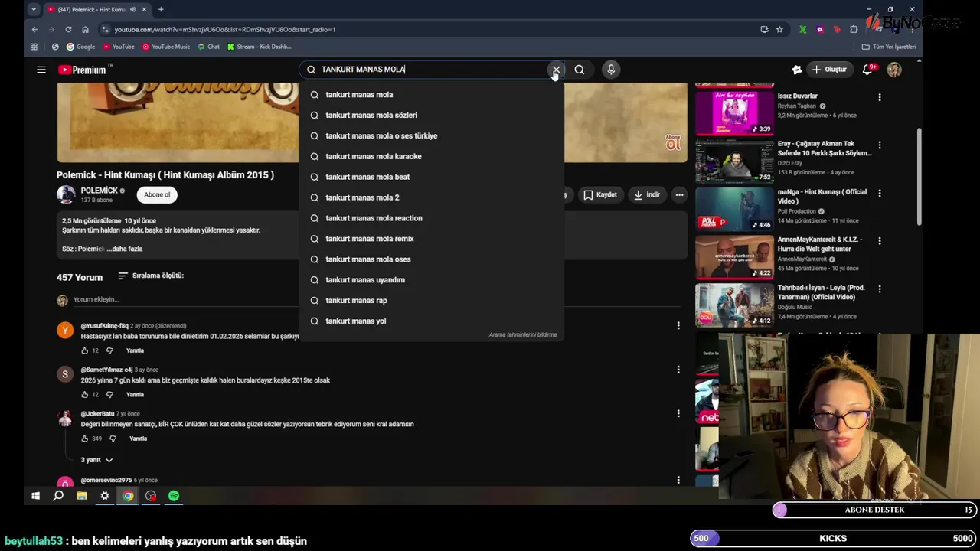Like JokerBatu's comment
The height and width of the screenshot is (551, 980).
(85, 439)
